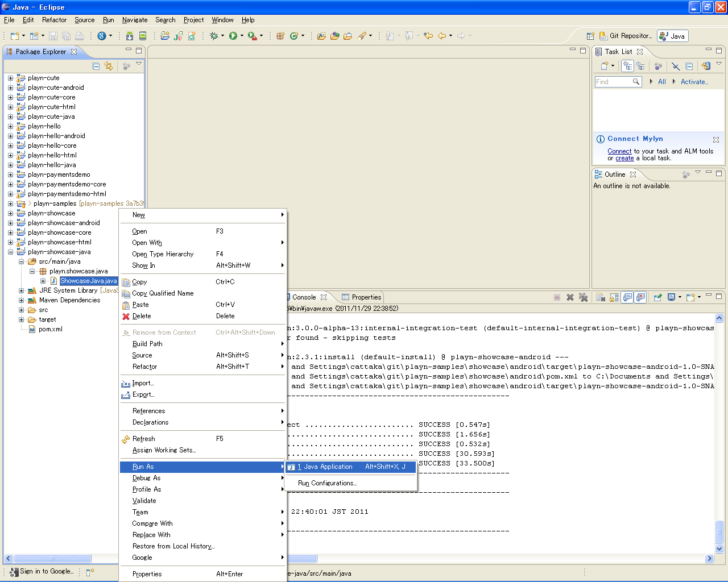Click the Remove All Terminated Launches icon
The height and width of the screenshot is (582, 728).
click(x=583, y=297)
